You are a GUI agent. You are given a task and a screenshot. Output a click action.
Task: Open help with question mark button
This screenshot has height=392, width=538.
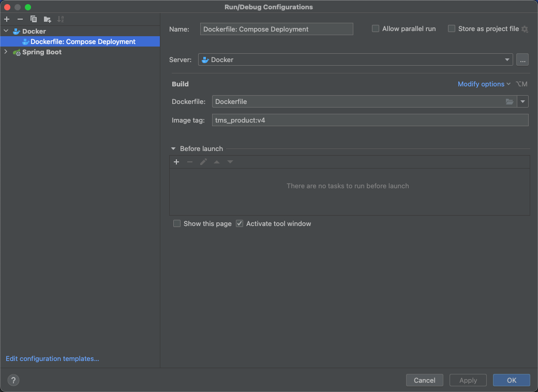click(x=13, y=380)
